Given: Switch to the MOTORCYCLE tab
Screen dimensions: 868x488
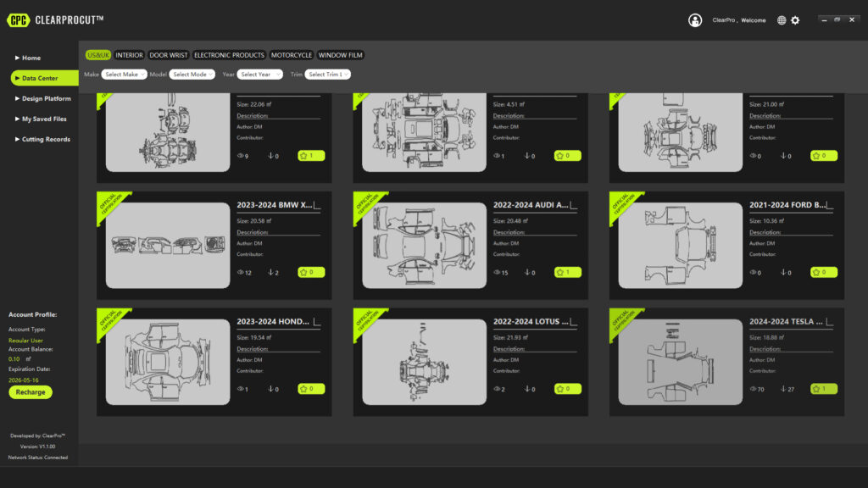Looking at the screenshot, I should [x=292, y=55].
